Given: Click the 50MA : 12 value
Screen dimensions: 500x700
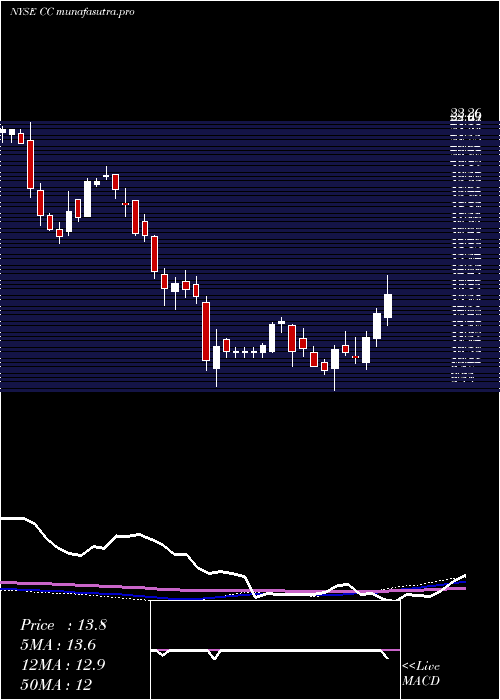Looking at the screenshot, I should pyautogui.click(x=56, y=684).
